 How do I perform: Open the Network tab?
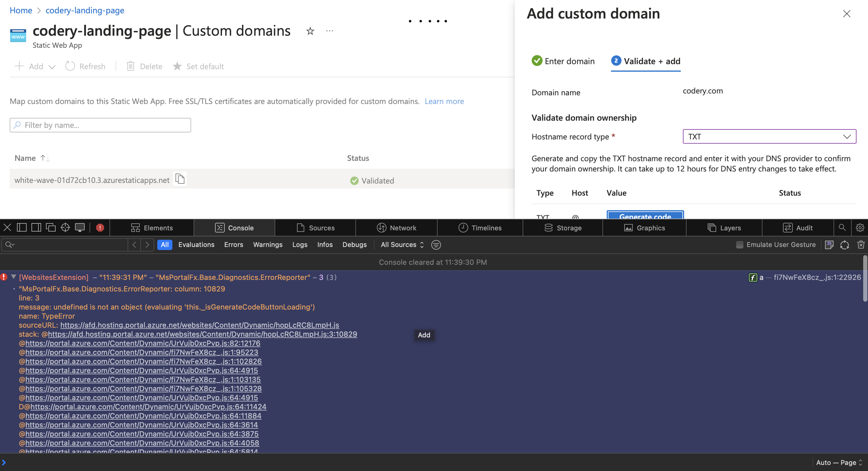point(396,228)
